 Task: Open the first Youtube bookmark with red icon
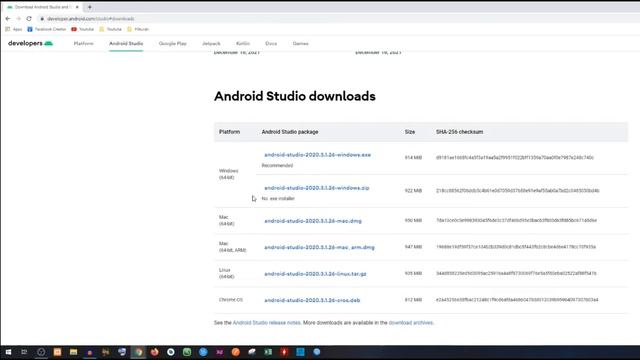82,29
